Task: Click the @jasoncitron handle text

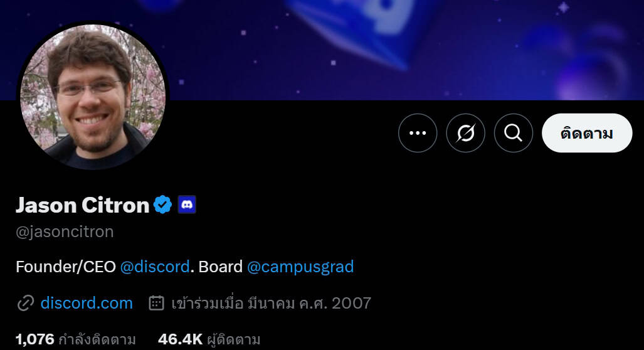Action: tap(65, 231)
